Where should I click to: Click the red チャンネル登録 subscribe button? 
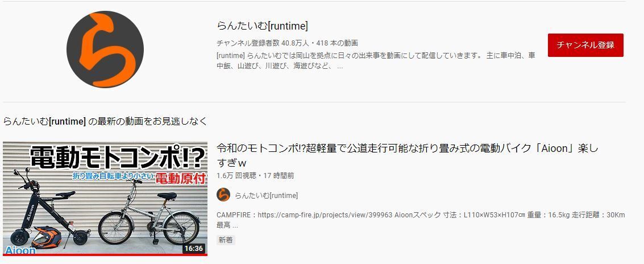point(585,46)
